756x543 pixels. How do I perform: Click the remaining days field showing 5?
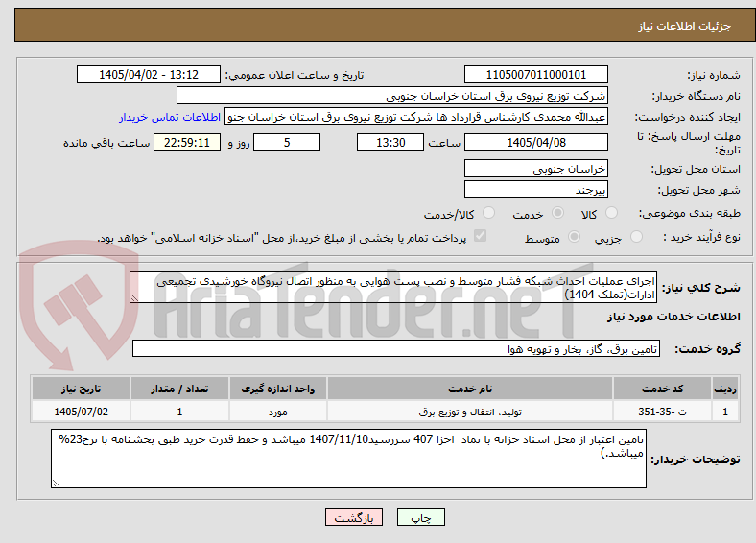(287, 142)
